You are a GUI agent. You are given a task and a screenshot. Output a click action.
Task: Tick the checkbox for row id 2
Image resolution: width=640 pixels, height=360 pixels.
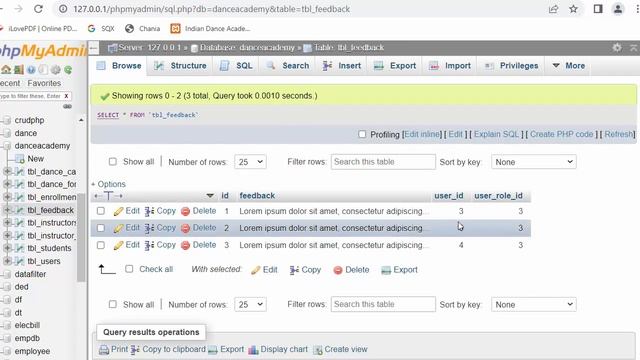pyautogui.click(x=101, y=228)
